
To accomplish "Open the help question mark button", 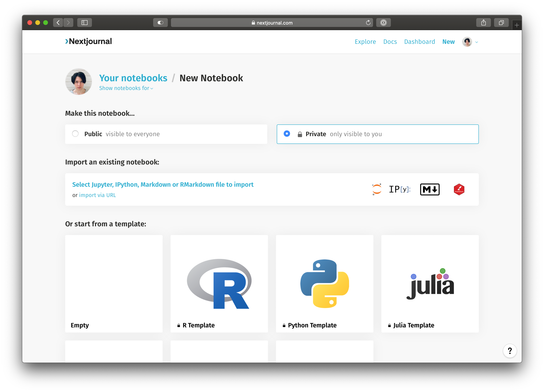I will 510,351.
